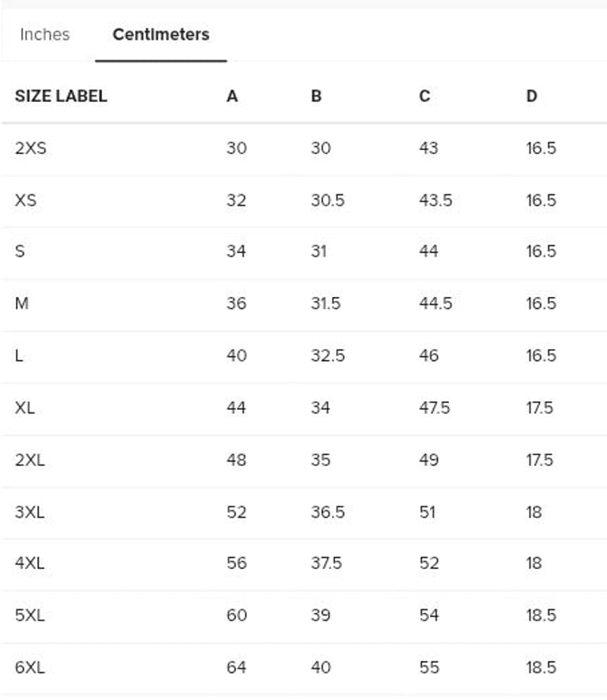
Task: Select the XS size row label
Action: coord(25,201)
